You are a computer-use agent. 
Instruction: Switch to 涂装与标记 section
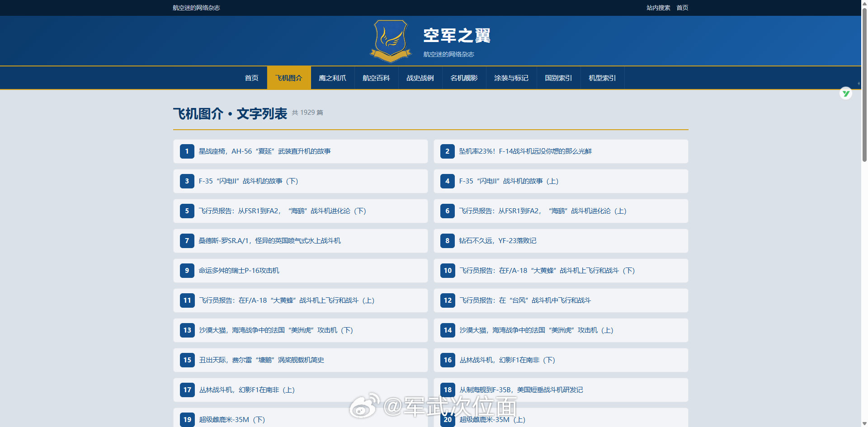click(x=511, y=78)
